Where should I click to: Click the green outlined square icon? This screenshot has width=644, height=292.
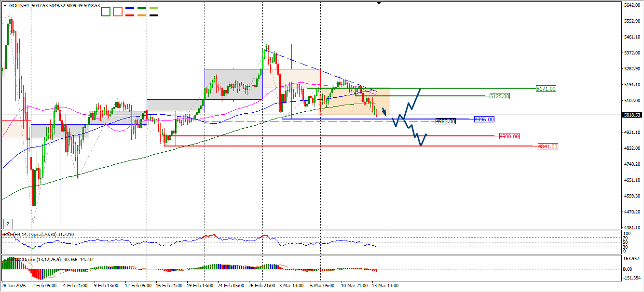(106, 12)
